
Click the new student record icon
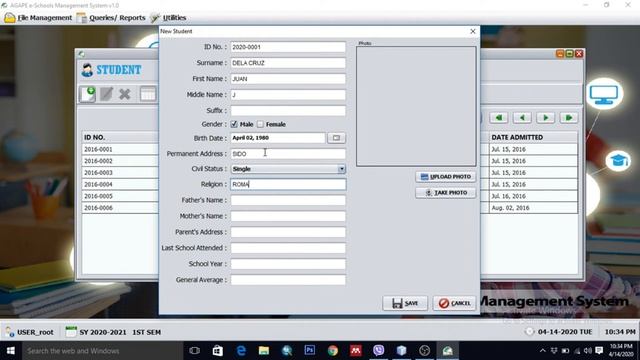(x=87, y=94)
